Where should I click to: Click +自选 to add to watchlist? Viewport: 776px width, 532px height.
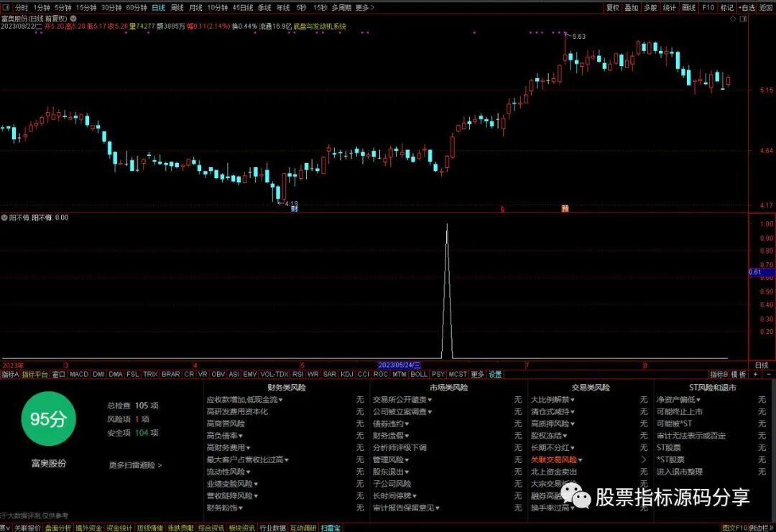[x=747, y=7]
